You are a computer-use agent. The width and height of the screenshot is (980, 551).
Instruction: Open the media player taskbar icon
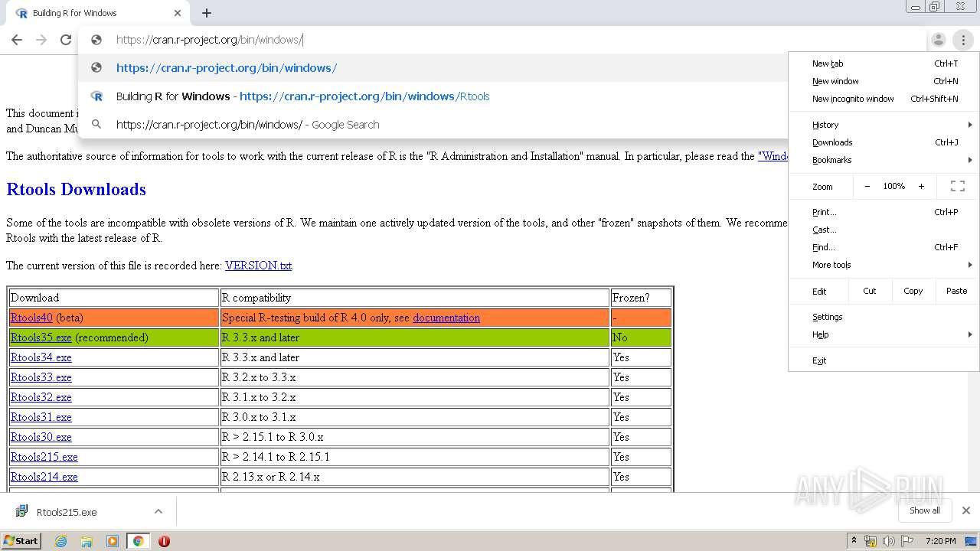(113, 541)
